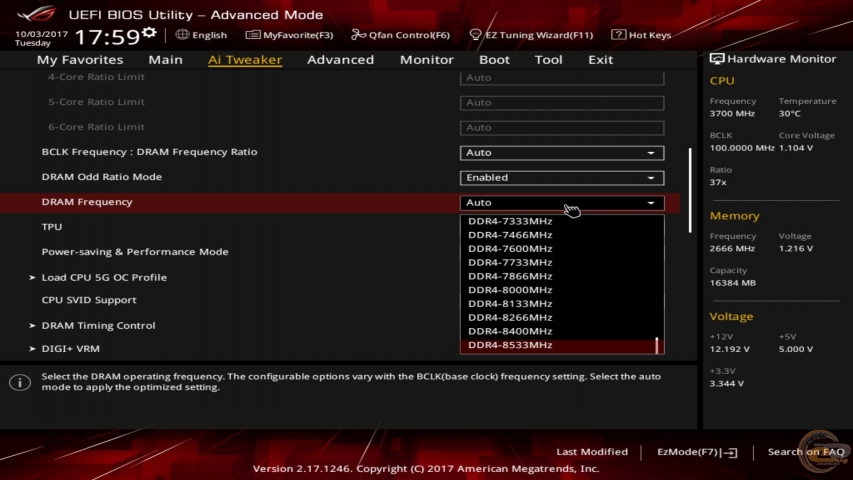
Task: Click the 5-Core Ratio Limit field
Action: [x=562, y=102]
